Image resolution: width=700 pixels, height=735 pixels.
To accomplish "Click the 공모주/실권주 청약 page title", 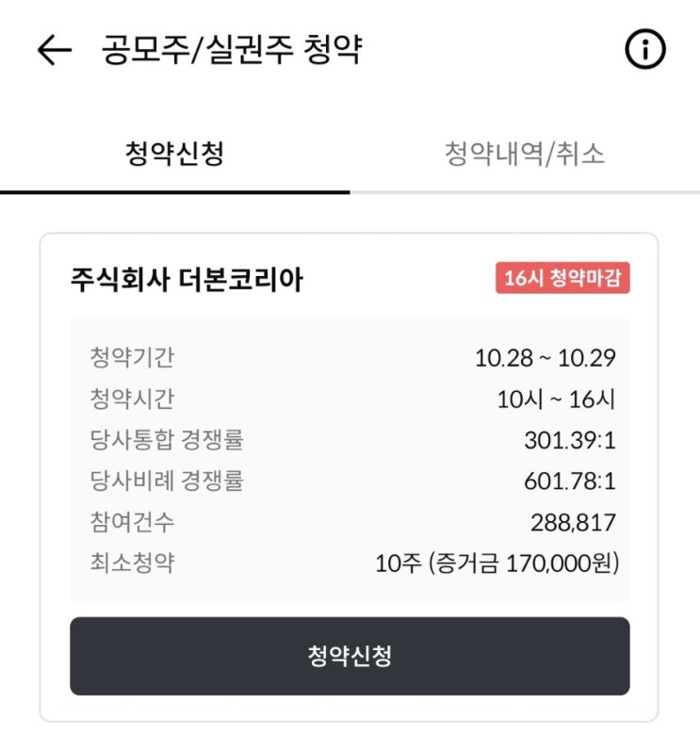I will (231, 50).
